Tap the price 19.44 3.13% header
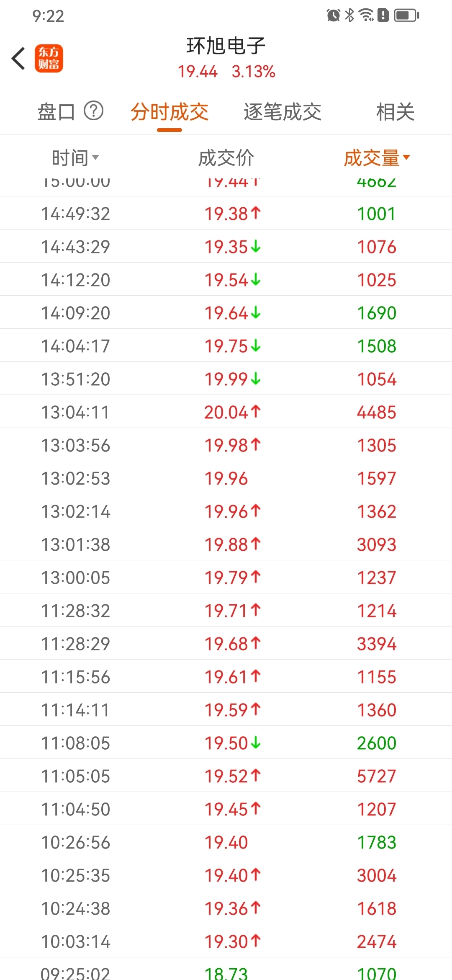This screenshot has width=452, height=980. point(226,72)
